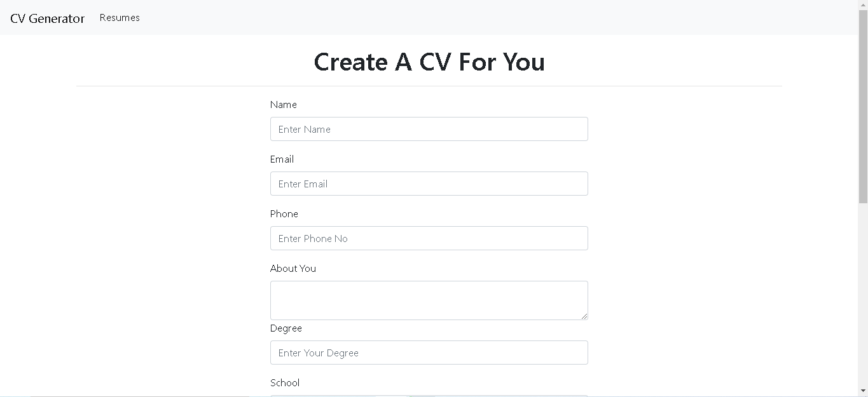Click the Degree label text
The height and width of the screenshot is (397, 868).
(x=286, y=328)
